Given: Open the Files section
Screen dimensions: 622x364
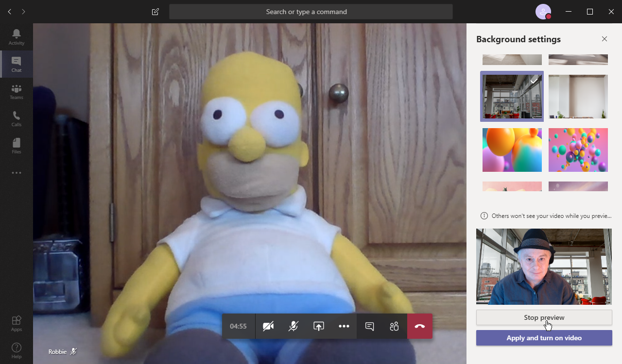Looking at the screenshot, I should click(17, 146).
